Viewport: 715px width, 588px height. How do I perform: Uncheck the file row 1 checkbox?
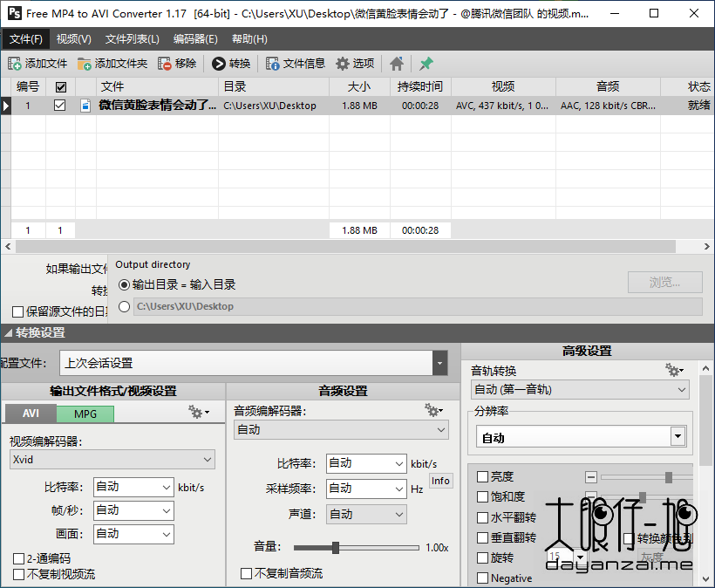[60, 106]
